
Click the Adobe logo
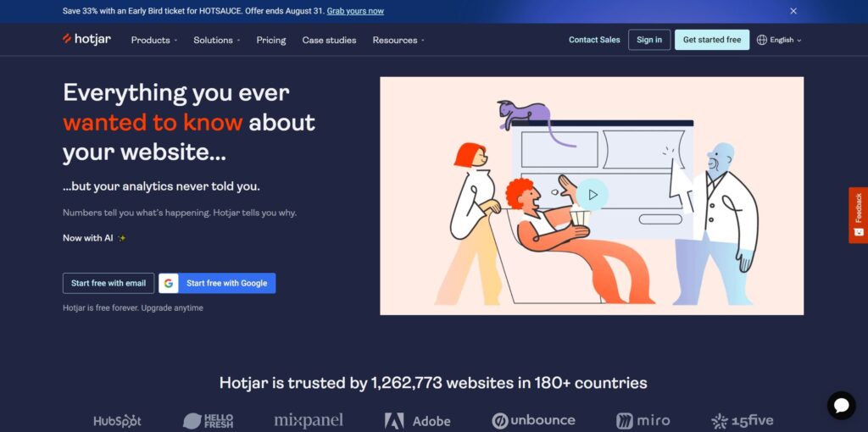tap(417, 420)
